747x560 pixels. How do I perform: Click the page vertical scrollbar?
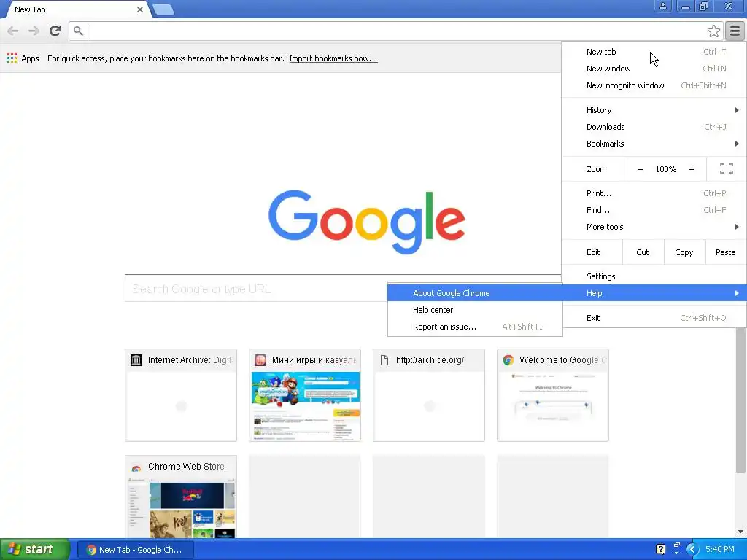click(x=741, y=400)
